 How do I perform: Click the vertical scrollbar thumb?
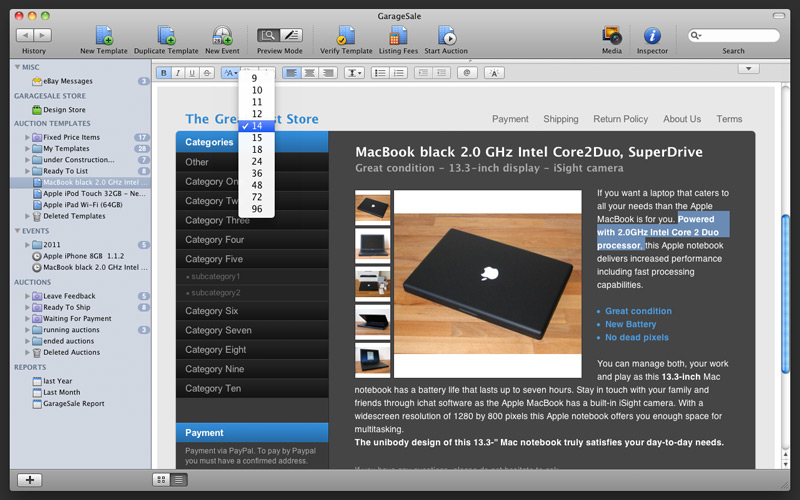[785, 295]
